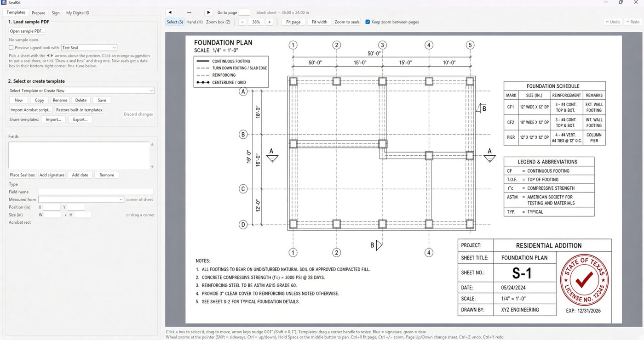Click the EXP: 12/31/2026 text
Screen dimensions: 644x340
583,311
